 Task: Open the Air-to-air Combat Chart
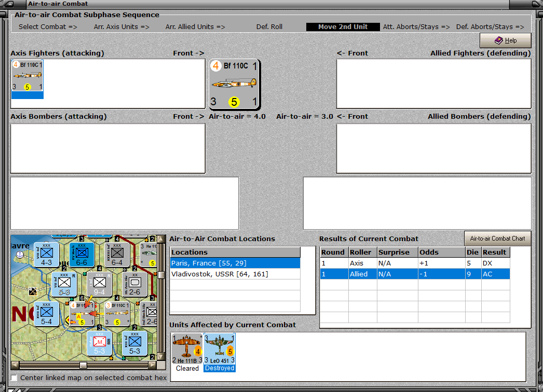pyautogui.click(x=497, y=239)
